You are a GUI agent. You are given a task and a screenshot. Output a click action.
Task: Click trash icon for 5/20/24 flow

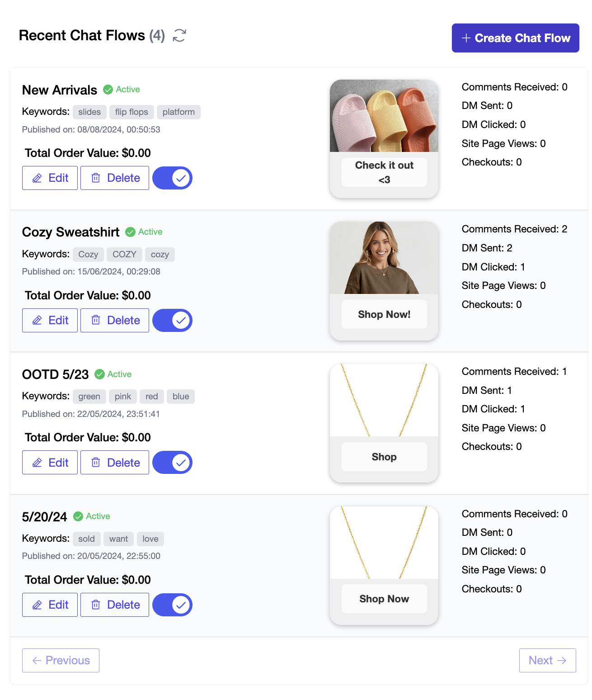pyautogui.click(x=96, y=605)
